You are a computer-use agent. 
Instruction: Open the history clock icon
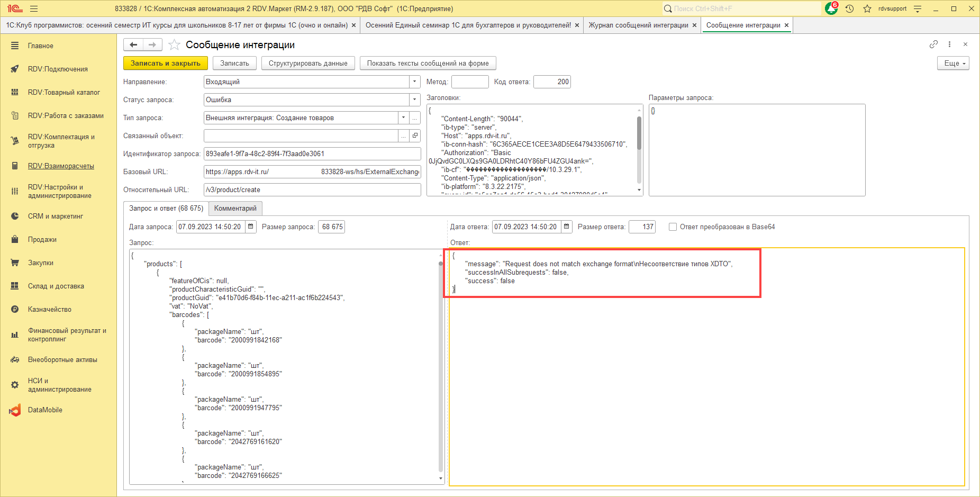coord(850,9)
